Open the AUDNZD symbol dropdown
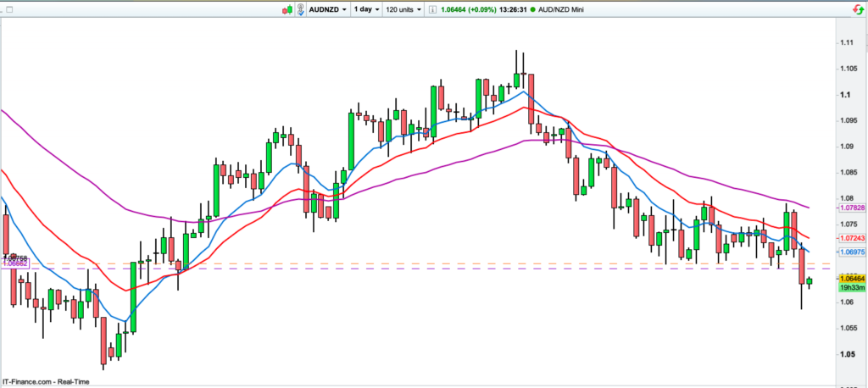This screenshot has width=868, height=388. 329,8
